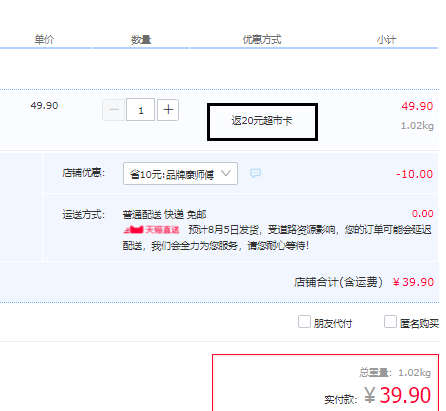Click the 返20元超市卡 promotion box
446x411 pixels.
tap(262, 122)
